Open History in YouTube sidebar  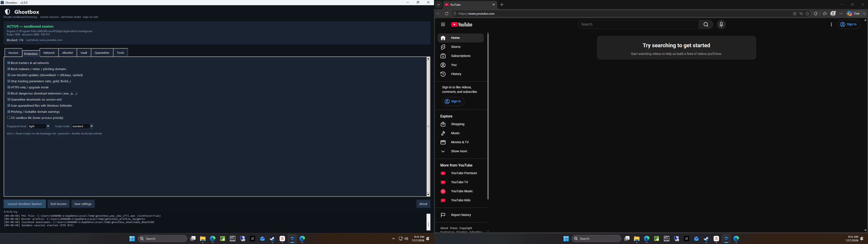point(460,74)
